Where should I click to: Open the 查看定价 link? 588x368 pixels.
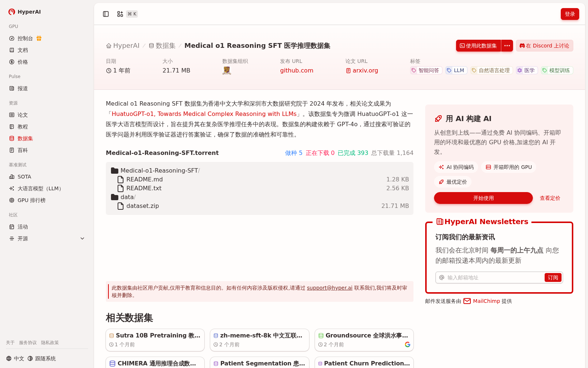[x=550, y=198]
